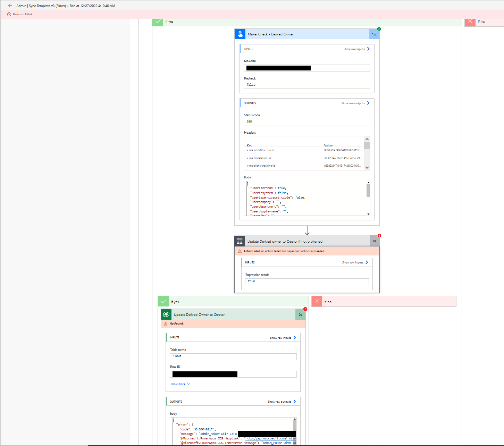Viewport: 504px width, 446px height.
Task: Click the error icon in the Flow run failed banner
Action: tap(9, 14)
